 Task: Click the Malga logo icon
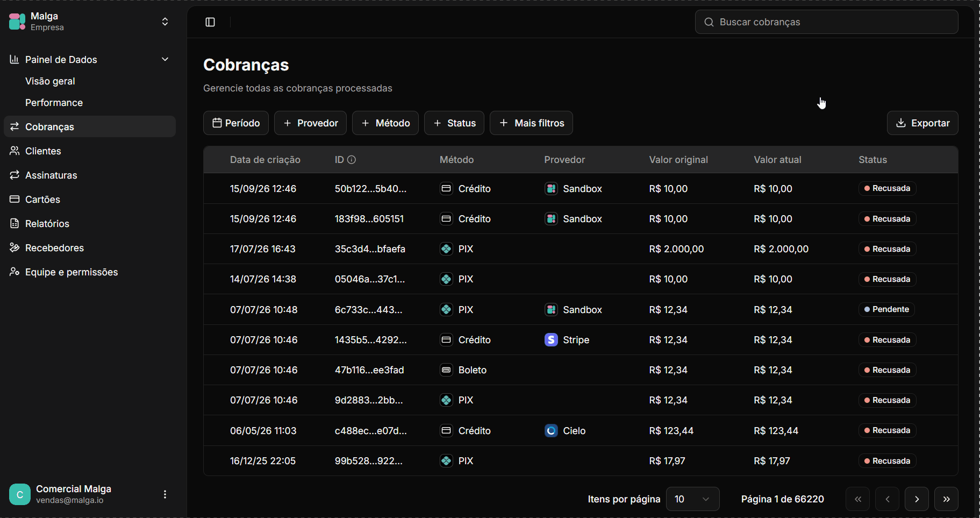coord(17,22)
